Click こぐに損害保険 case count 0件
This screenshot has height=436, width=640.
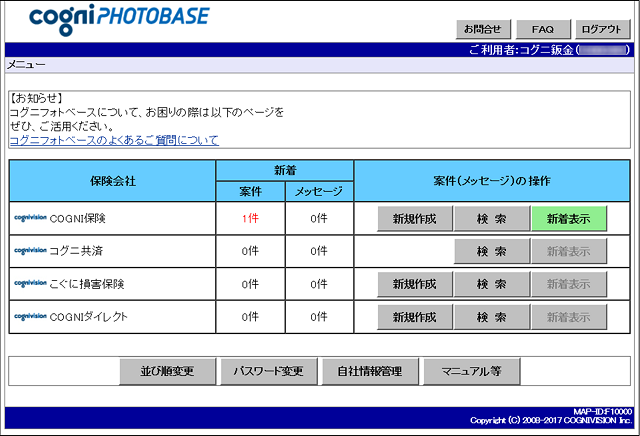[x=250, y=284]
